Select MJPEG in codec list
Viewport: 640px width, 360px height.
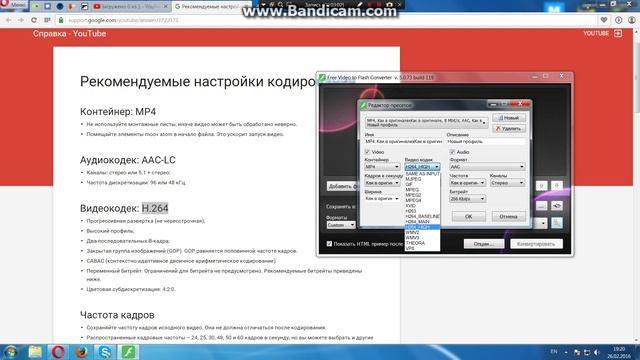(422, 179)
